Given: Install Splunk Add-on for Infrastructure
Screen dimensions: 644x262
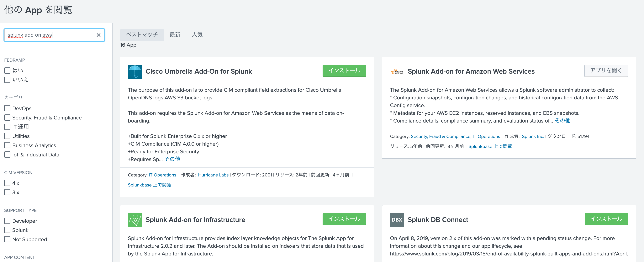Looking at the screenshot, I should tap(344, 219).
